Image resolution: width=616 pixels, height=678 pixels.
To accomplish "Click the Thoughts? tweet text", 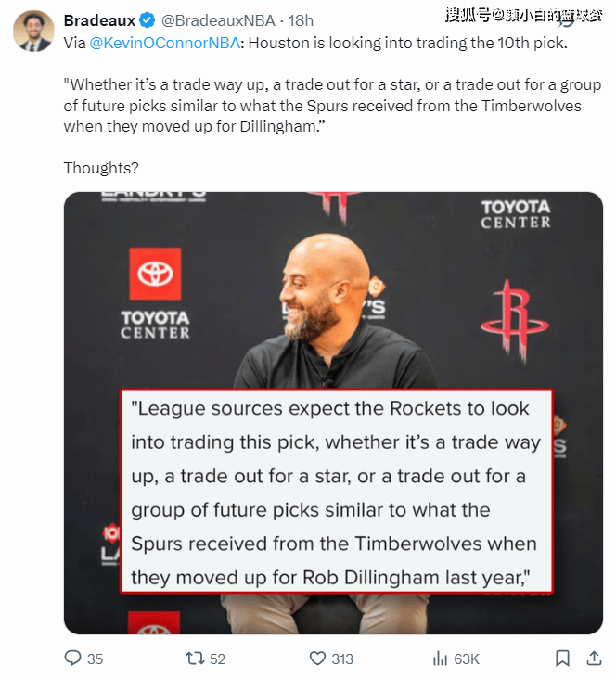I will point(101,168).
